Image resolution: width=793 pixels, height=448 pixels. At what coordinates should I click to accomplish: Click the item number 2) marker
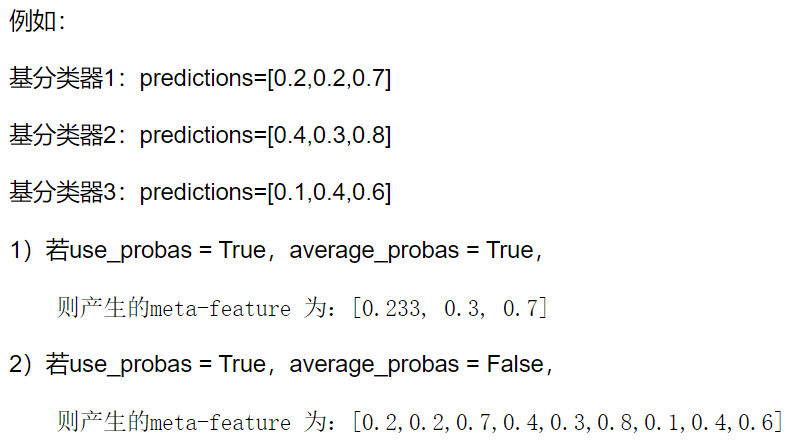[x=21, y=365]
